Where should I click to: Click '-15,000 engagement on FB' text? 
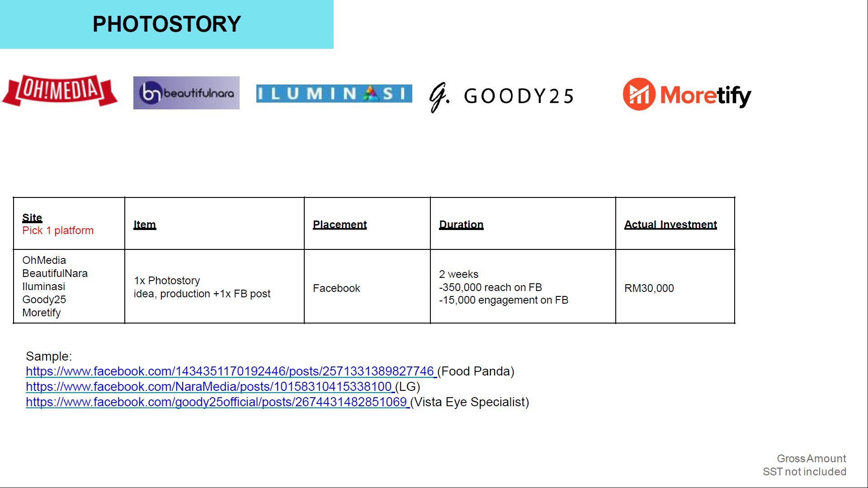[504, 300]
